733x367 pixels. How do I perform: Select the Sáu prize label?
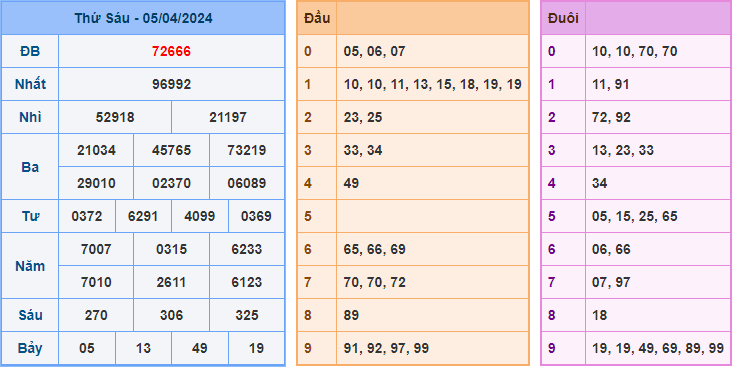(30, 316)
